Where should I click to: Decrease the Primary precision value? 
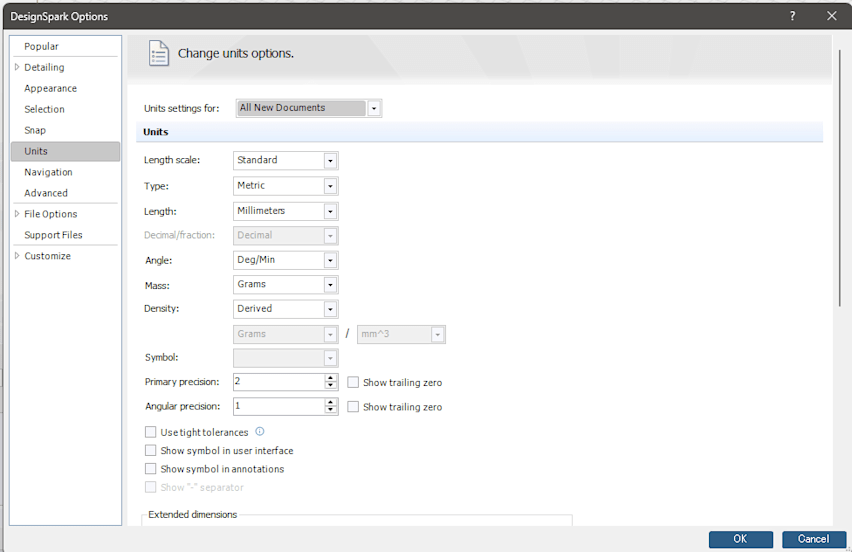point(330,386)
